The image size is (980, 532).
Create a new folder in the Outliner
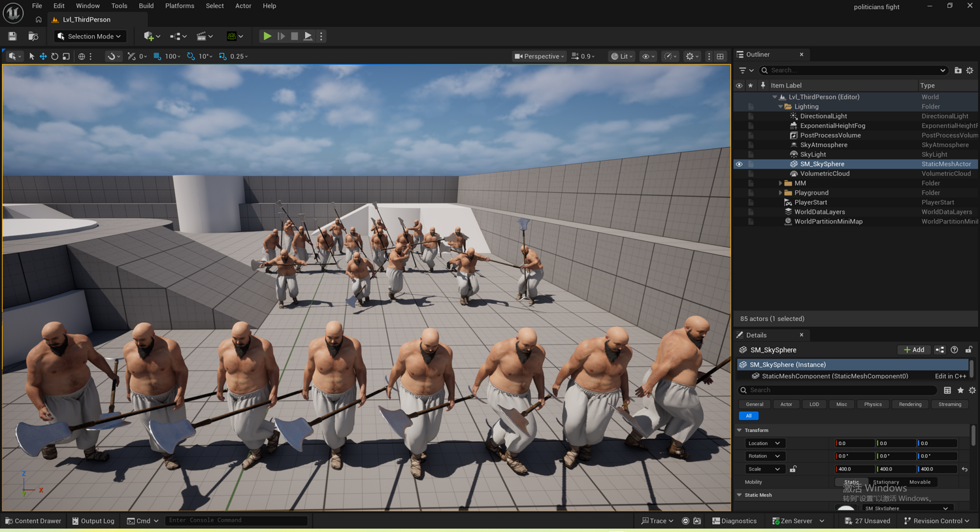coord(958,71)
